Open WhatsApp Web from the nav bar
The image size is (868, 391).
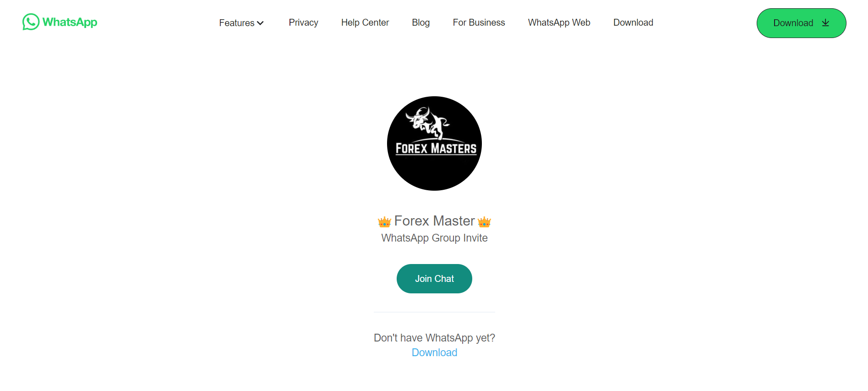coord(559,22)
